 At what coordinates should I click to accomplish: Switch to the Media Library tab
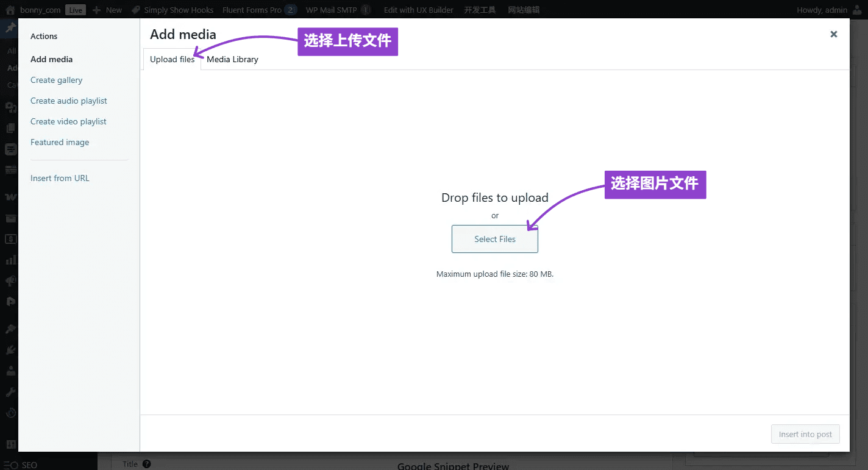click(x=232, y=59)
